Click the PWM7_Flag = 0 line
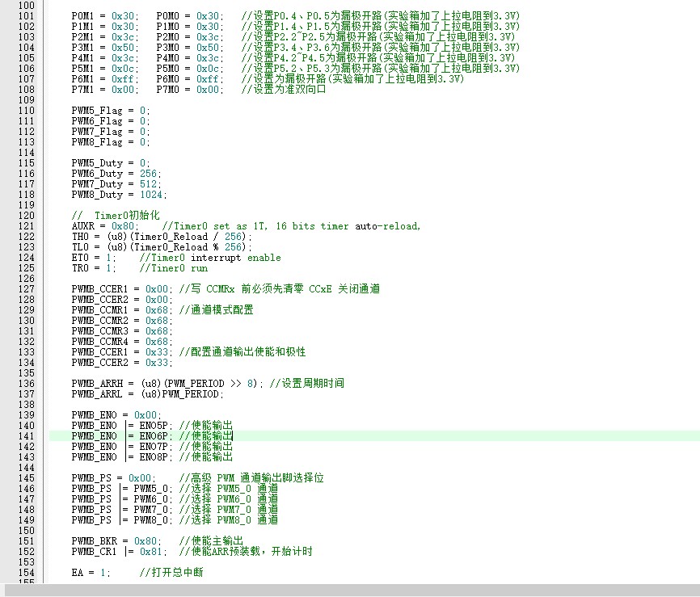The image size is (700, 597). coord(111,132)
